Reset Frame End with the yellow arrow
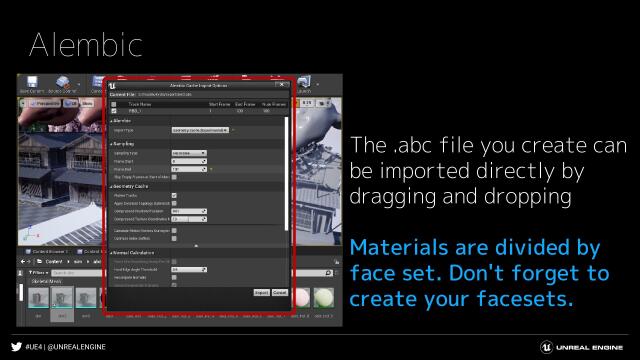 tap(211, 169)
